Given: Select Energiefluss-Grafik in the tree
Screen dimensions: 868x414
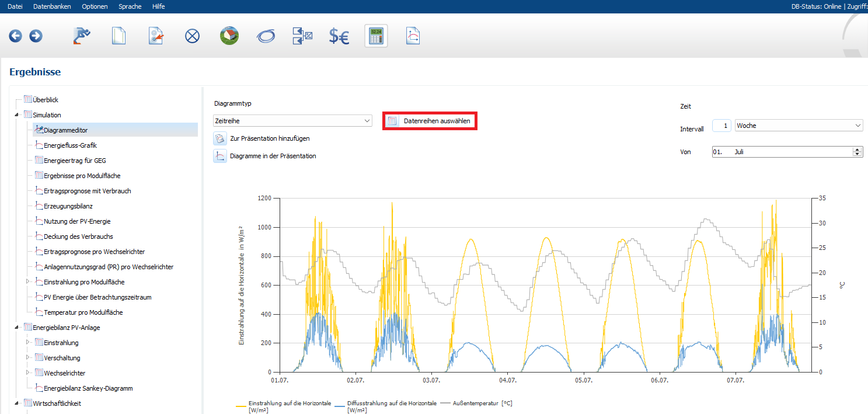Looking at the screenshot, I should point(70,145).
